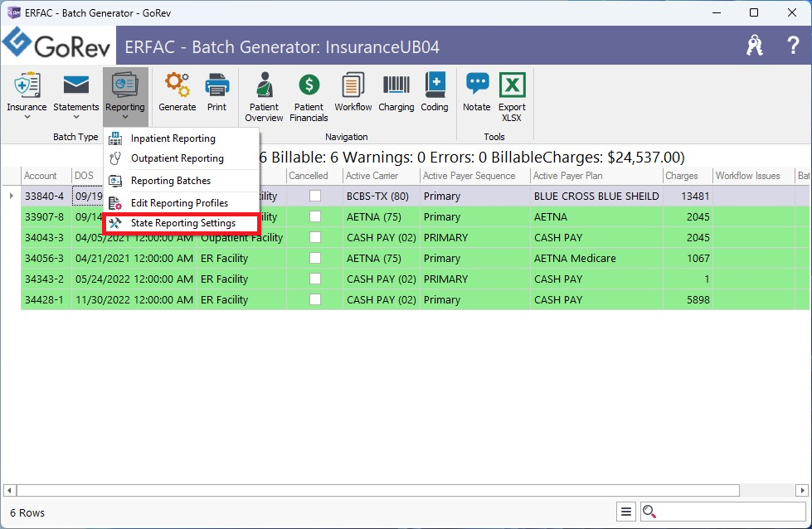Click scroll left arrow
The width and height of the screenshot is (812, 529).
coord(9,490)
